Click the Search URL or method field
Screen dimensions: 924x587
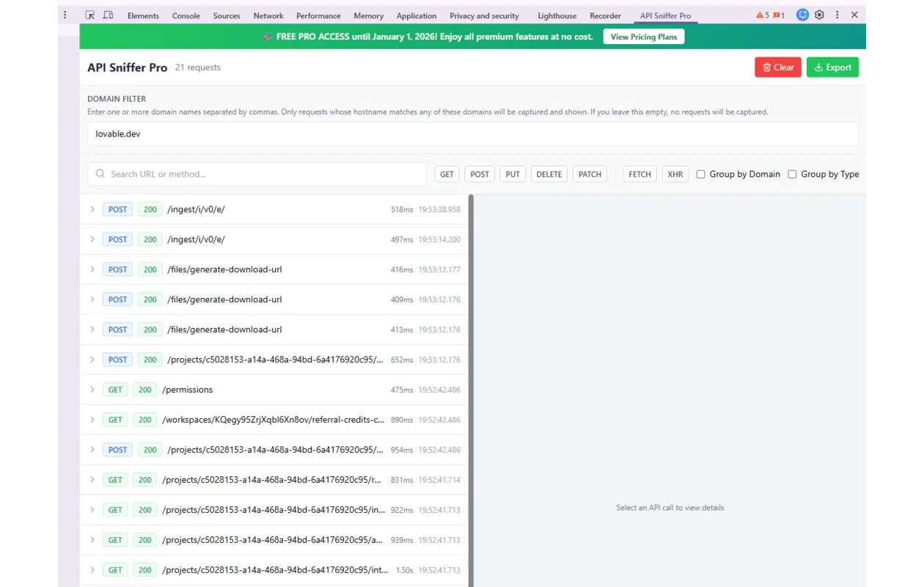point(257,174)
